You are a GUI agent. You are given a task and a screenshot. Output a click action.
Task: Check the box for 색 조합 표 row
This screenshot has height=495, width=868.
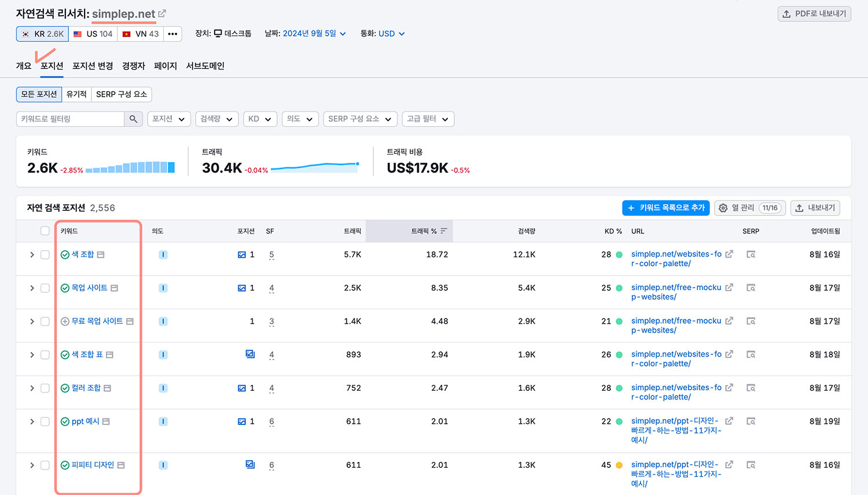pyautogui.click(x=45, y=355)
